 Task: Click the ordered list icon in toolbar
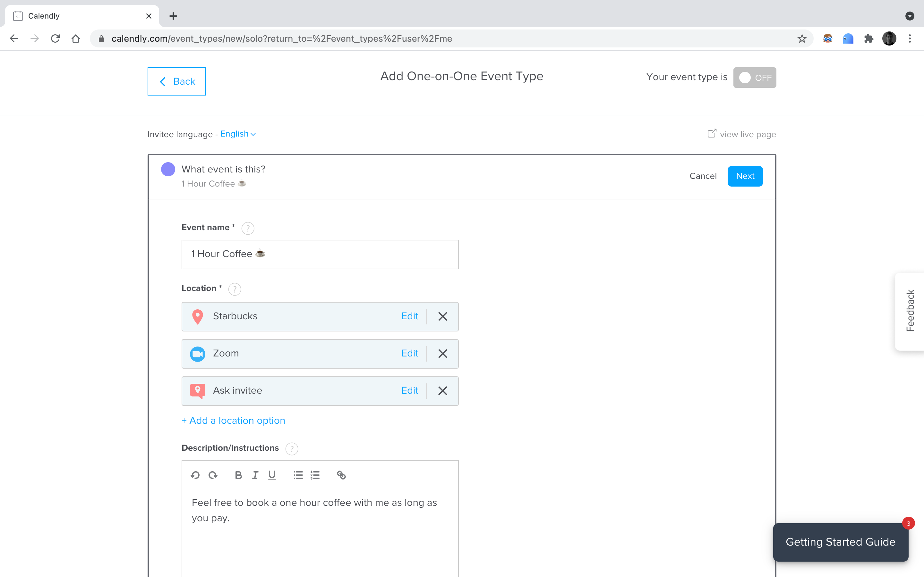coord(315,475)
